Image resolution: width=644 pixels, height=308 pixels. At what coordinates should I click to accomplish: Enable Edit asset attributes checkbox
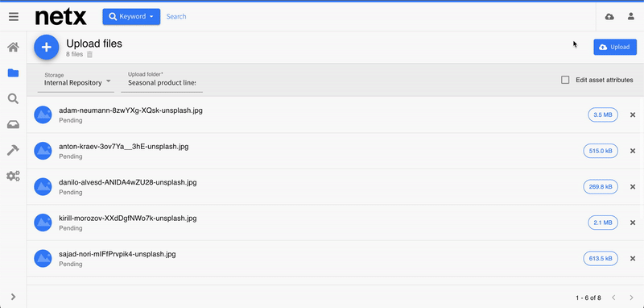(x=565, y=80)
